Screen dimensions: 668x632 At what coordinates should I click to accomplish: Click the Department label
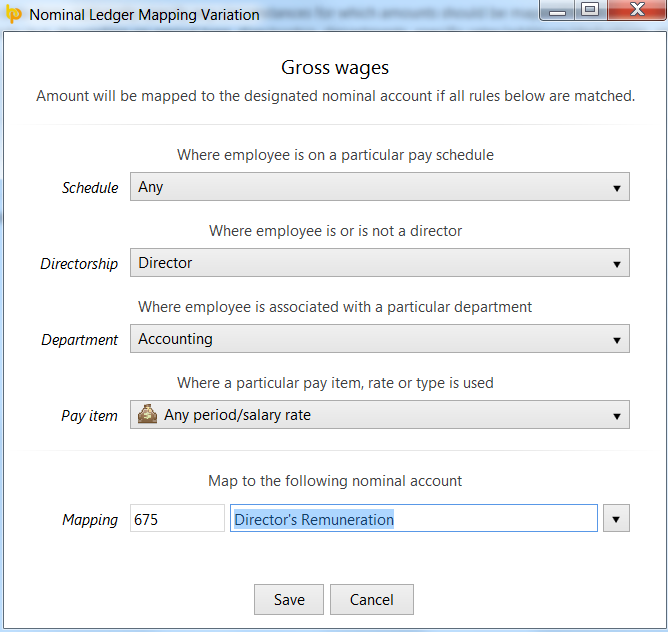tap(79, 340)
